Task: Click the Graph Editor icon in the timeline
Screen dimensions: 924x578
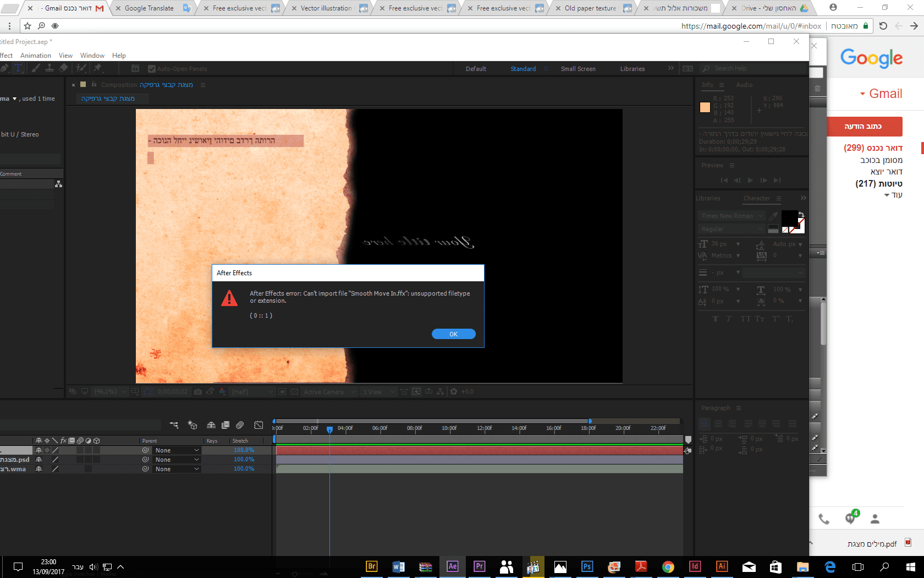Action: click(x=258, y=425)
